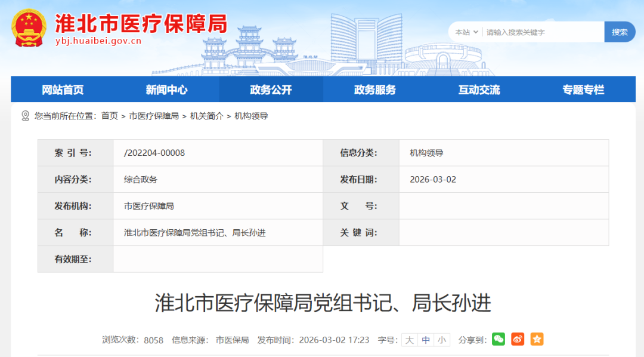The height and width of the screenshot is (357, 644).
Task: Click the orange favorite star share icon
Action: pos(537,339)
